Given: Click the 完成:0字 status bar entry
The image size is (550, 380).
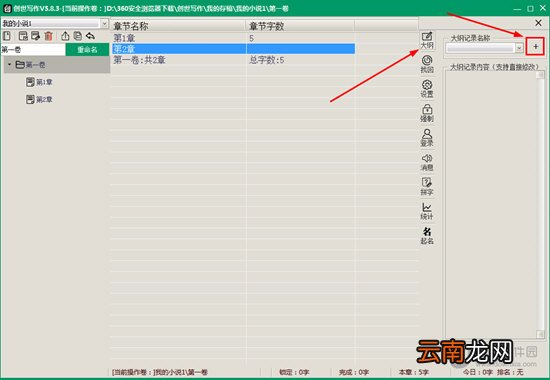Looking at the screenshot, I should [354, 372].
